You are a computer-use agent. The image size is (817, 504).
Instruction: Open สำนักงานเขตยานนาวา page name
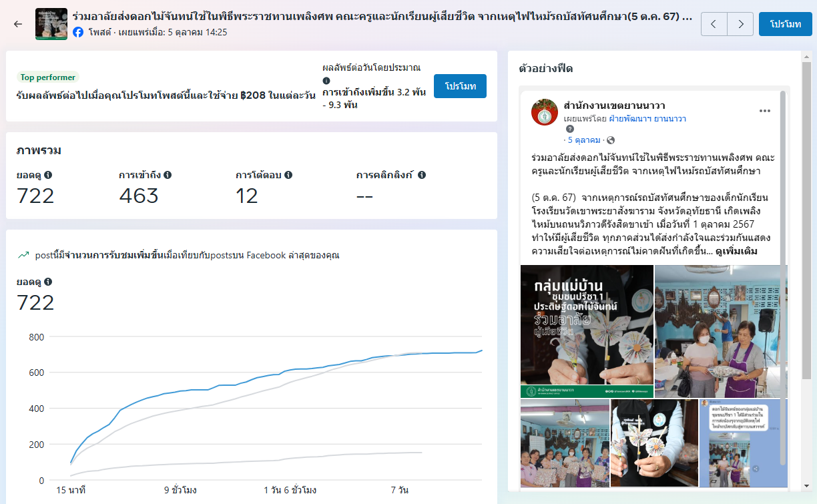[x=614, y=105]
